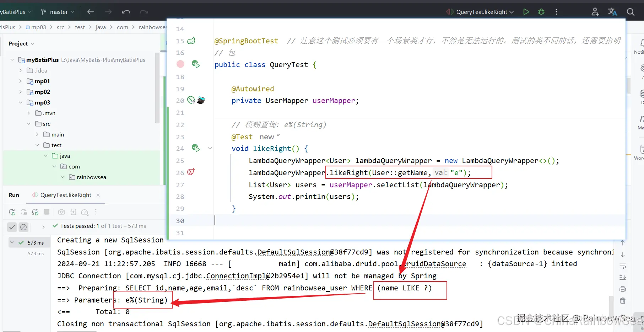The width and height of the screenshot is (644, 332).
Task: Stop the running process with the square button
Action: pos(47,212)
